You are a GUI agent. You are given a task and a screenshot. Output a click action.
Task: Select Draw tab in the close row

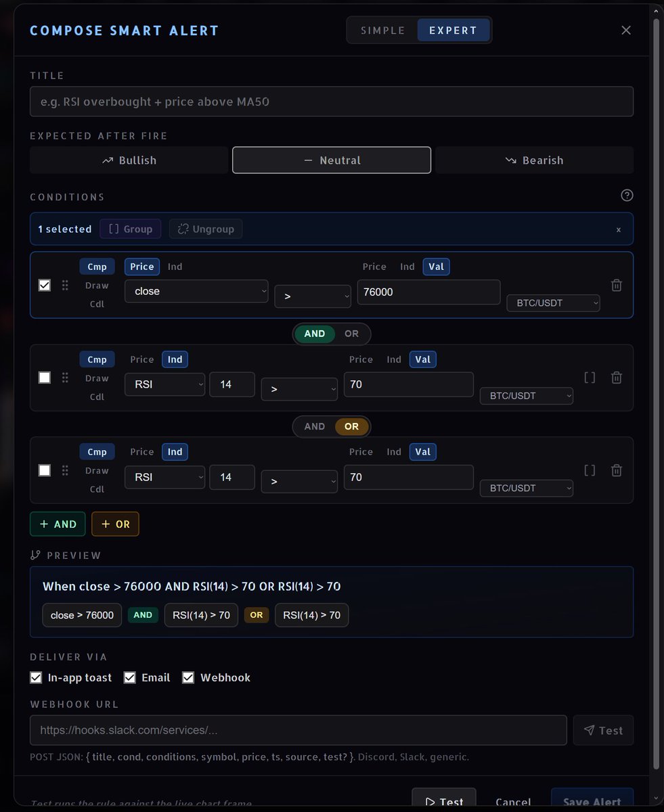point(97,286)
